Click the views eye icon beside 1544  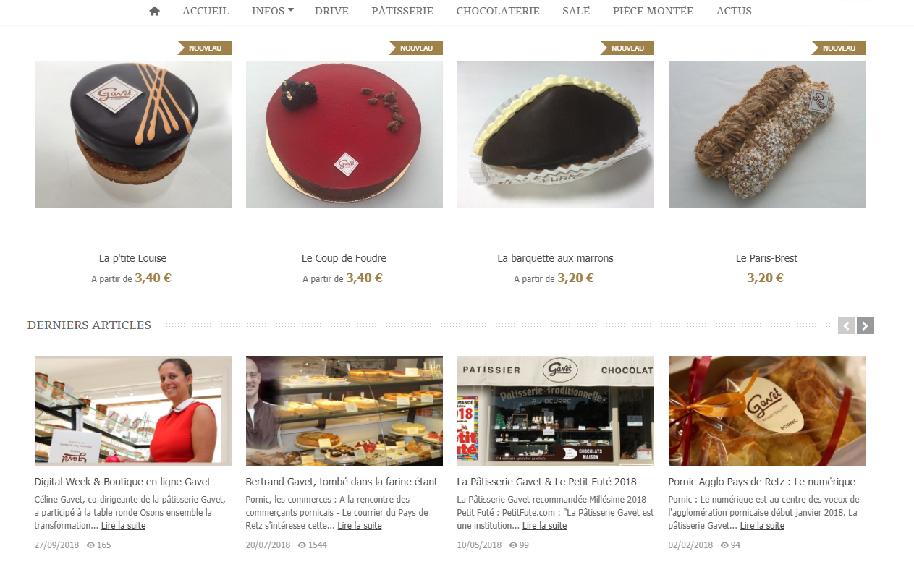pos(302,545)
